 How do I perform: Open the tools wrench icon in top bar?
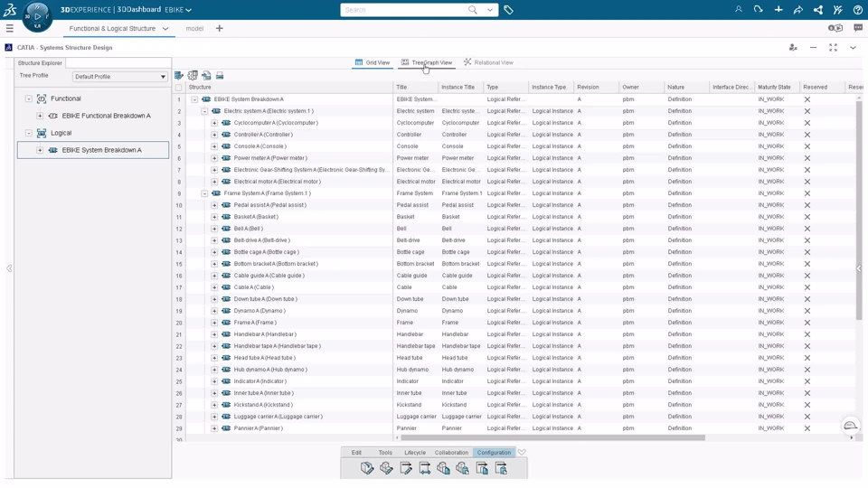point(837,9)
